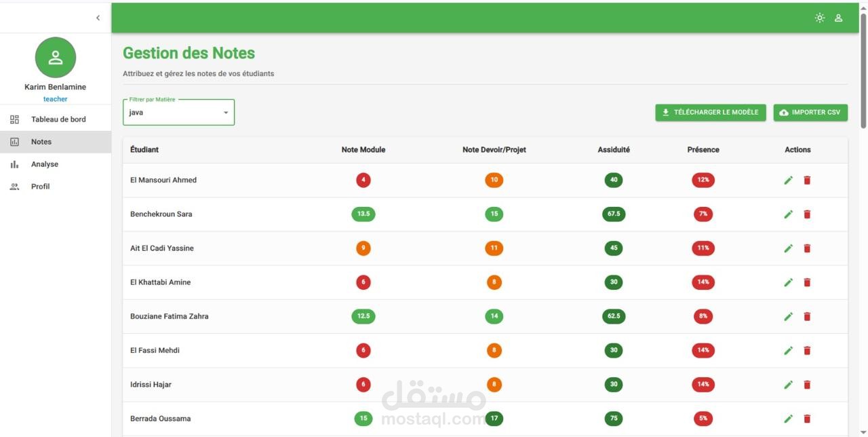Edit Bouziane Fatima Zahra's row
Viewport: 868px width, 437px height.
(788, 316)
